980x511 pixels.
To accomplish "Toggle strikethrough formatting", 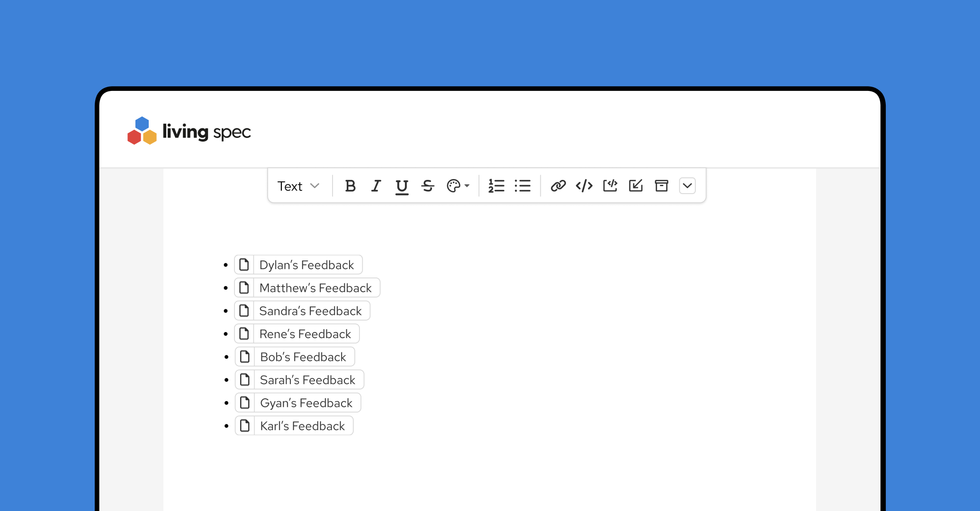I will 428,186.
